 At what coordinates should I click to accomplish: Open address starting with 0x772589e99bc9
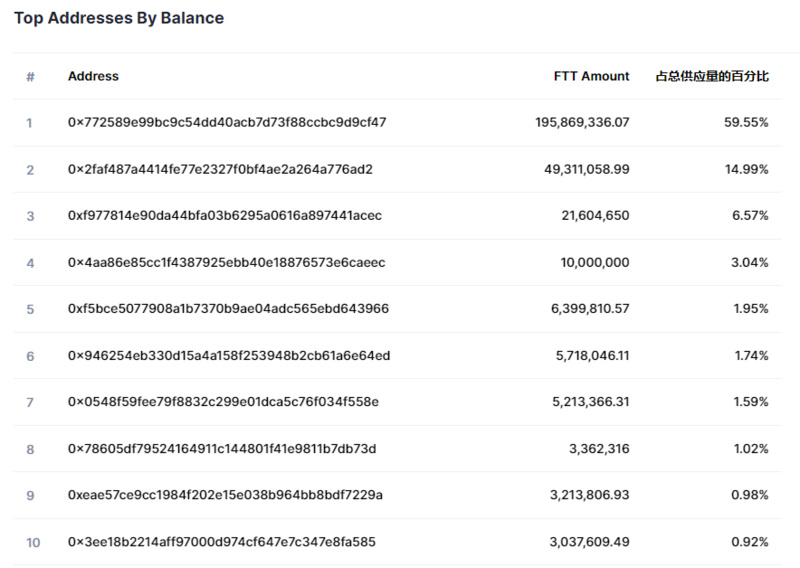pos(227,123)
